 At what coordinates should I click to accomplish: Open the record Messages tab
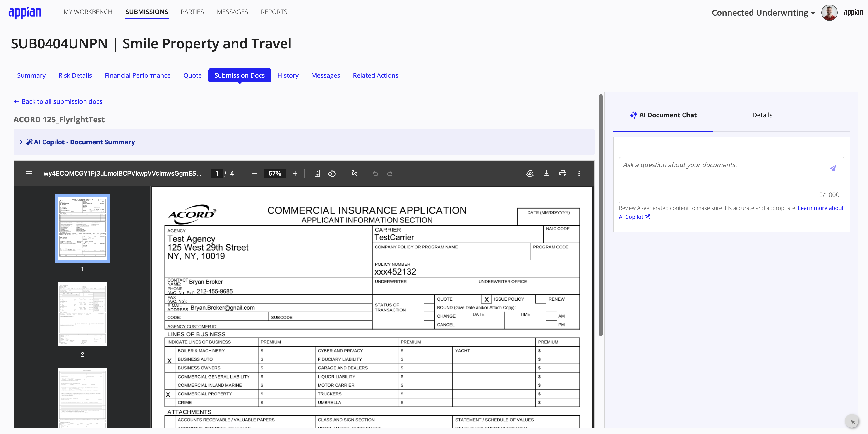326,75
